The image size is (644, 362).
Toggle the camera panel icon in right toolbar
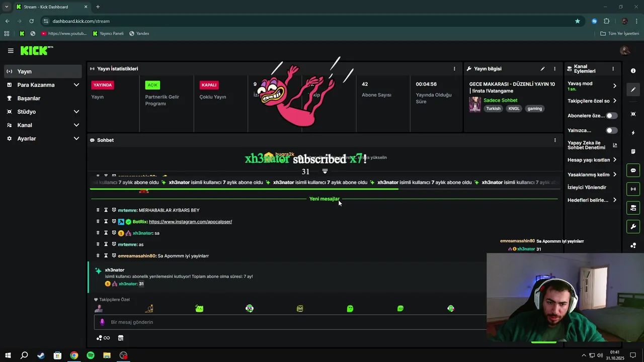point(633,208)
